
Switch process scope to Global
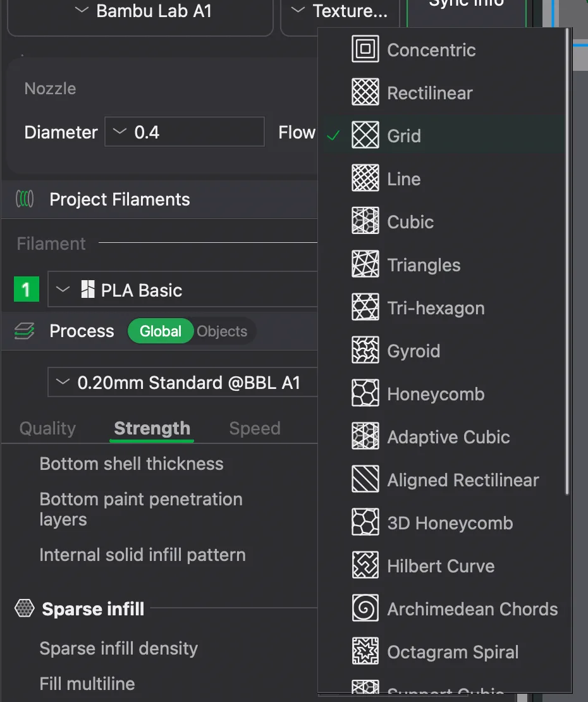[160, 331]
